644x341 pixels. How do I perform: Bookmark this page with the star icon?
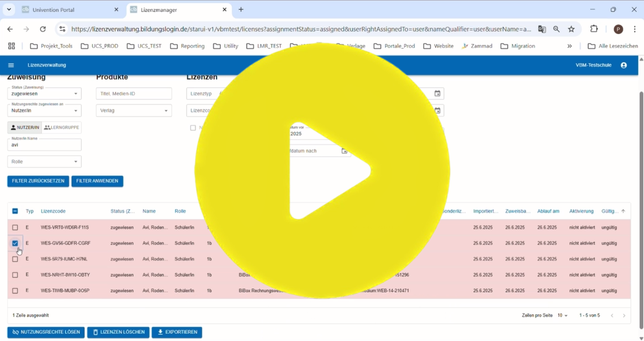coord(571,29)
